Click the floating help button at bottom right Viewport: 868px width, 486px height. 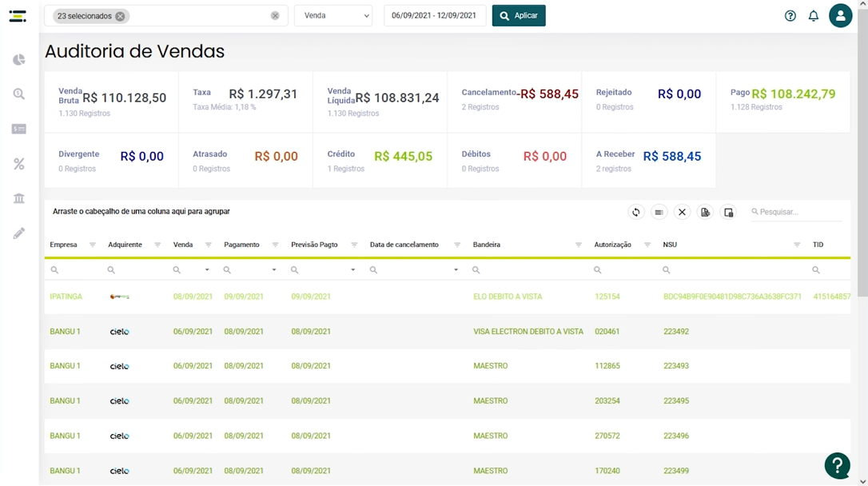coord(837,465)
